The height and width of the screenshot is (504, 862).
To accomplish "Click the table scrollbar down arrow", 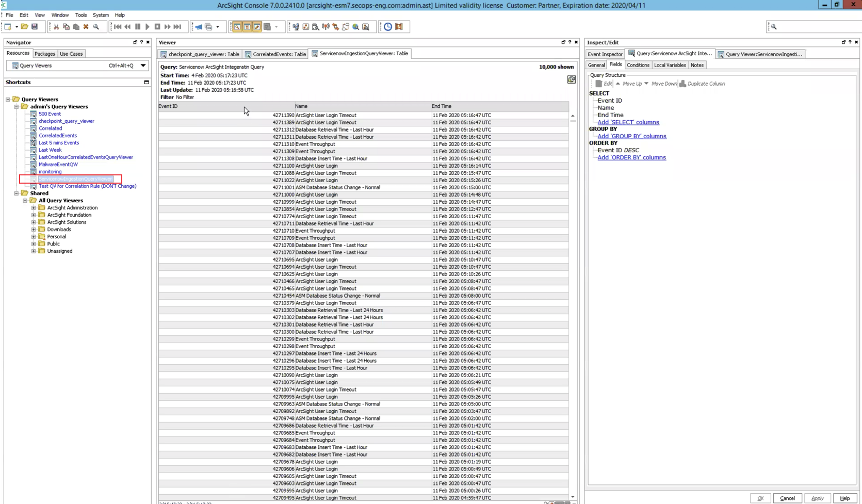I will point(573,497).
